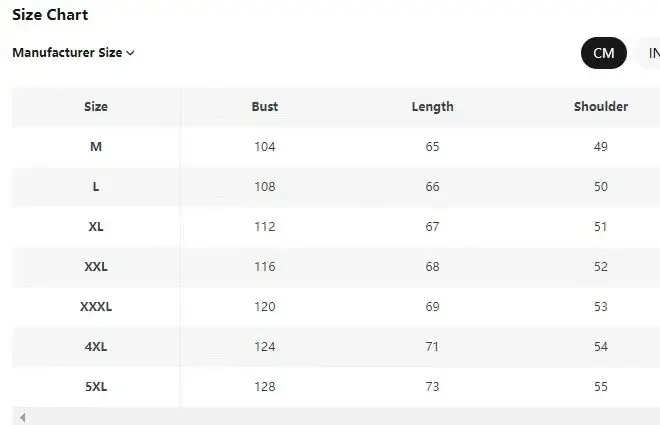The width and height of the screenshot is (660, 425).
Task: Select the M size row
Action: tap(96, 147)
